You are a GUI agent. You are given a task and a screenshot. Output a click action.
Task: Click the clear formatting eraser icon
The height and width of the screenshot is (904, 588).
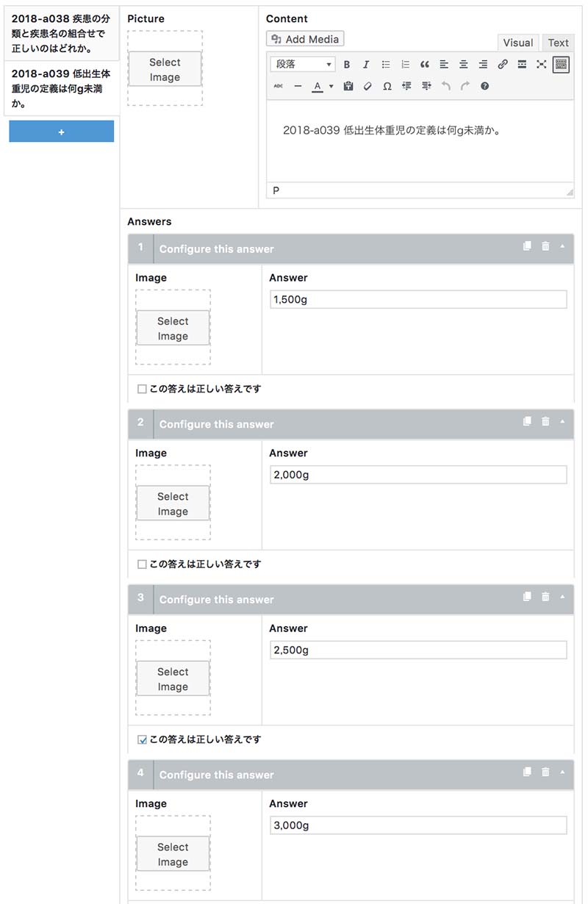(x=368, y=86)
